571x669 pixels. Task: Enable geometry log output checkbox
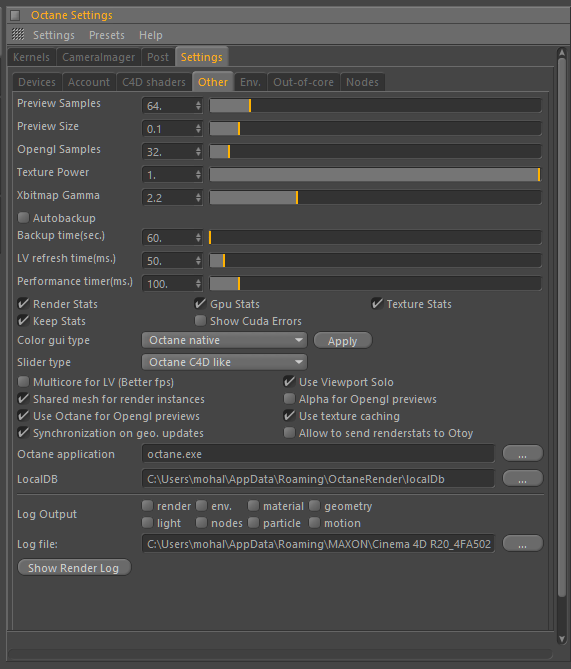[x=315, y=506]
